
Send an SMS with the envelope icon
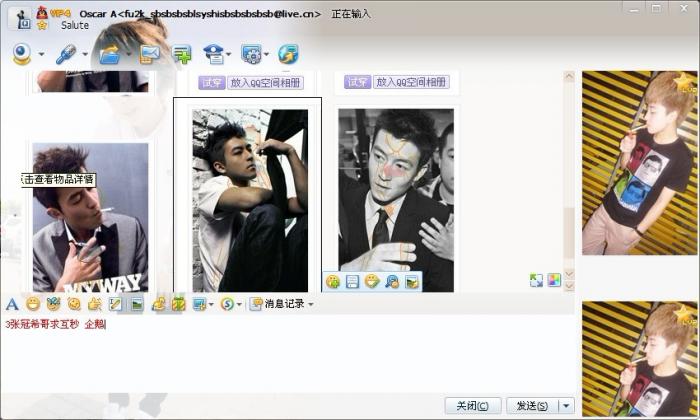pos(150,54)
